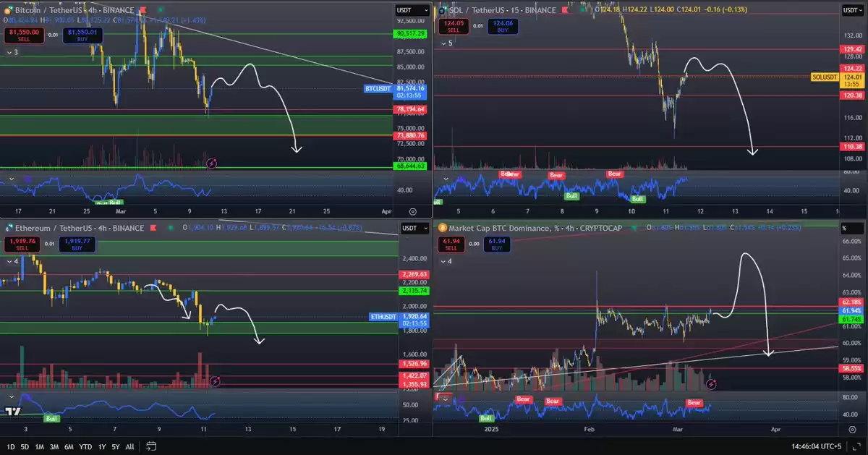Click the 2,135.74 price label on Ethereum axis
The image size is (868, 455).
pos(414,291)
